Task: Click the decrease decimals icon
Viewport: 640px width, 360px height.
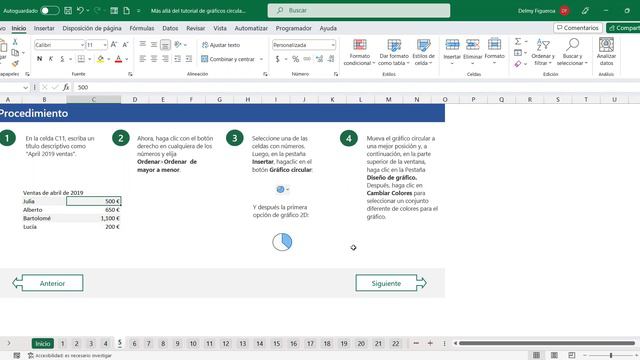Action: 331,60
